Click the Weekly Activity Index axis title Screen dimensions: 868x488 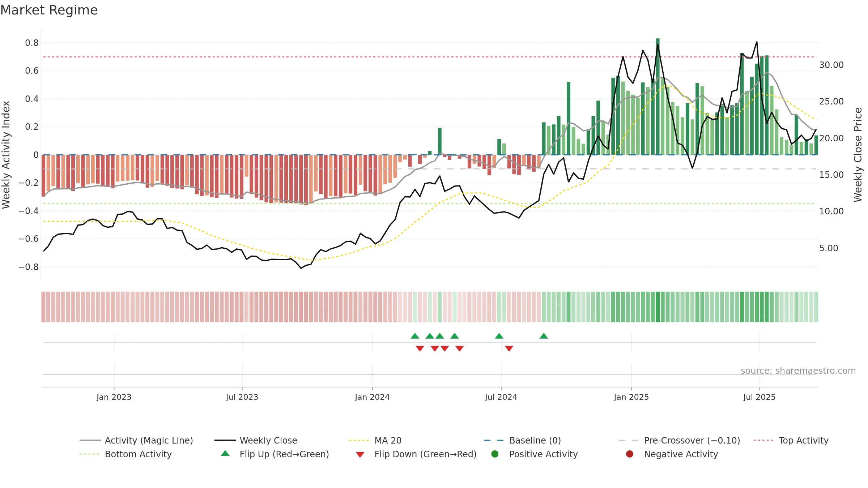click(x=6, y=155)
